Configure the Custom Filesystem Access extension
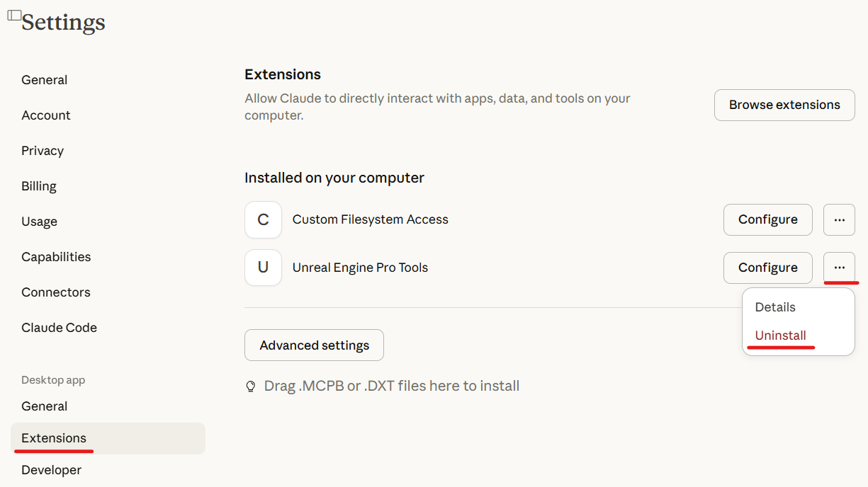 coord(767,219)
